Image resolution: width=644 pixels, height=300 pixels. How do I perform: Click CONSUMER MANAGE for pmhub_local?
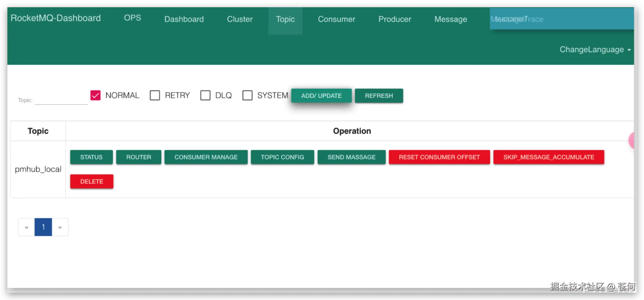(x=206, y=157)
